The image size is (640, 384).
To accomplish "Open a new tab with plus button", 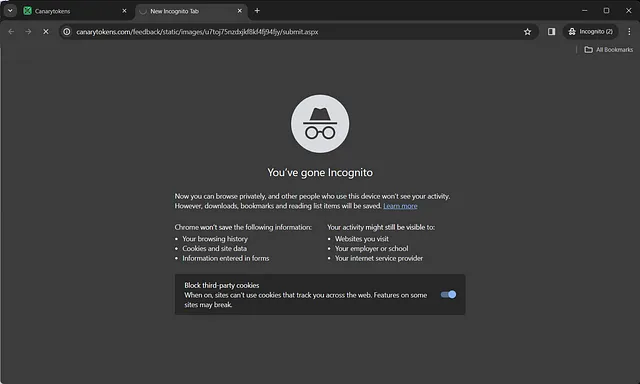I will [x=257, y=11].
